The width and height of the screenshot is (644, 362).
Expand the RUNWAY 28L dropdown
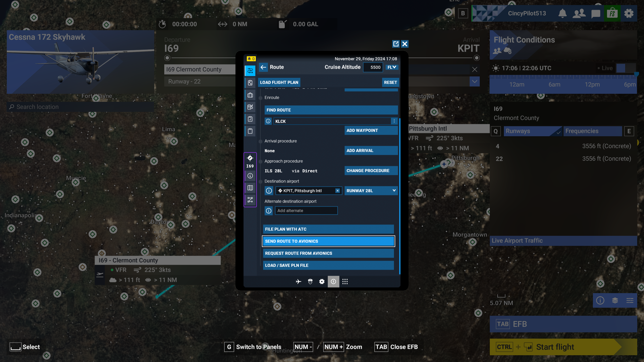(x=371, y=191)
